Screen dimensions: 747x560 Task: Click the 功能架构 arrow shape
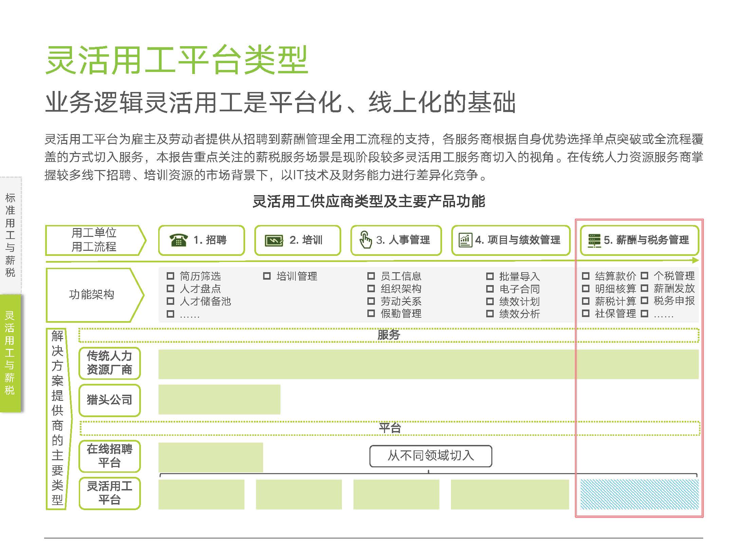(92, 295)
